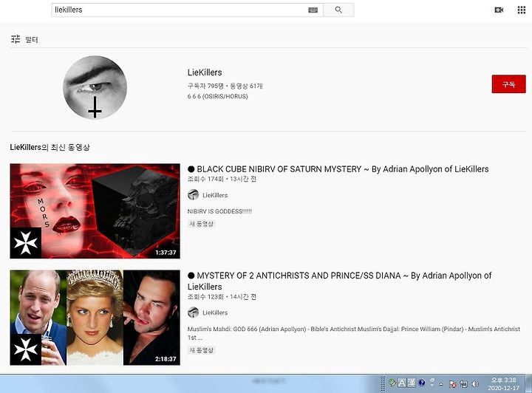Open the volume speaker tray icon

point(475,383)
